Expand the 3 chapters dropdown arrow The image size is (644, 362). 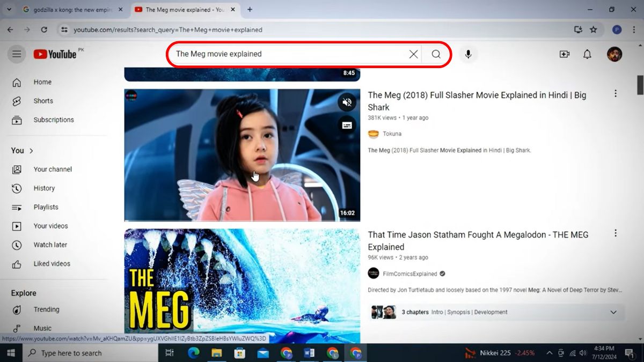pyautogui.click(x=613, y=312)
